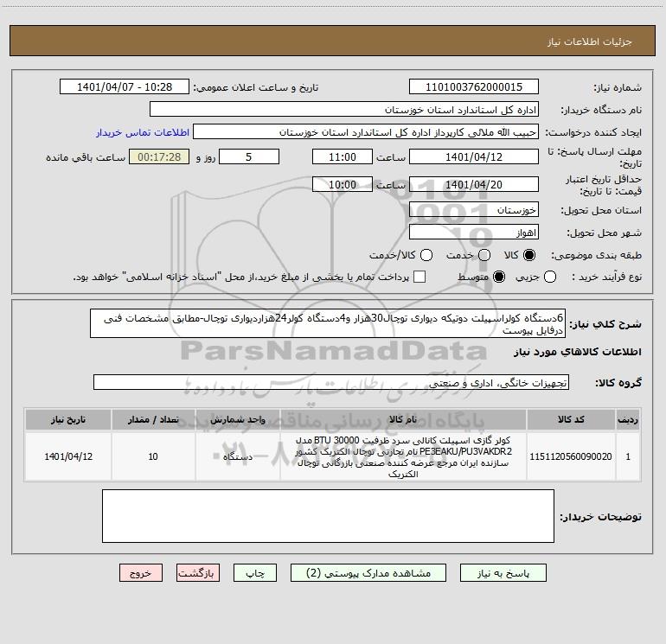Click the گروه کالا field
Viewport: 666px width, 644px height.
331,382
